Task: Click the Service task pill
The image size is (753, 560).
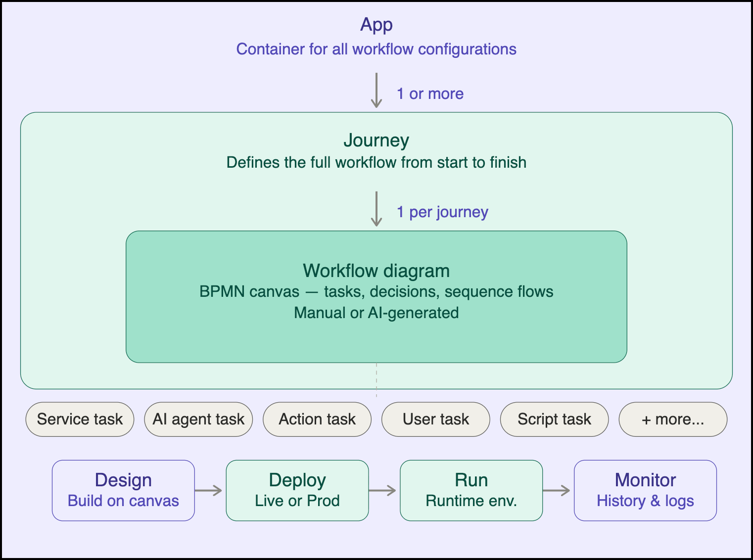Action: [80, 420]
